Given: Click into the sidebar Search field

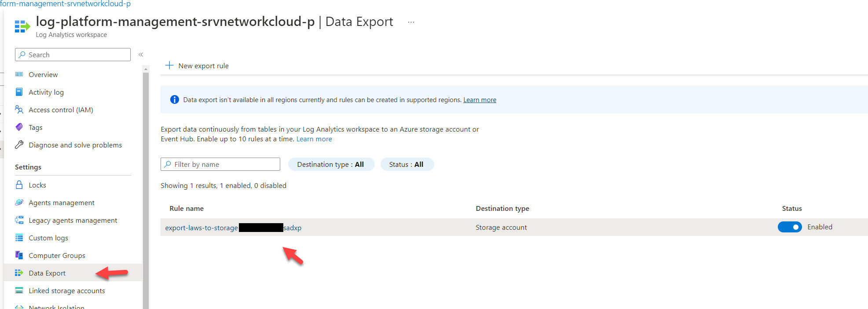Looking at the screenshot, I should click(x=73, y=55).
